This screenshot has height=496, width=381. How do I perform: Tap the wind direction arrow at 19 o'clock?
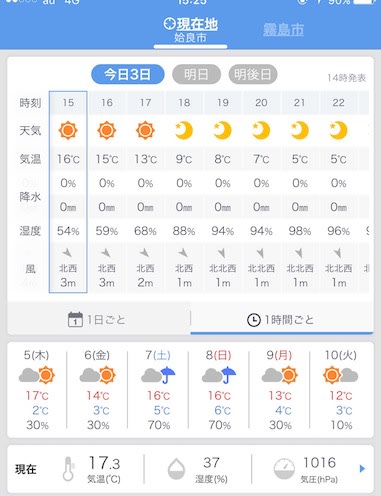click(222, 253)
